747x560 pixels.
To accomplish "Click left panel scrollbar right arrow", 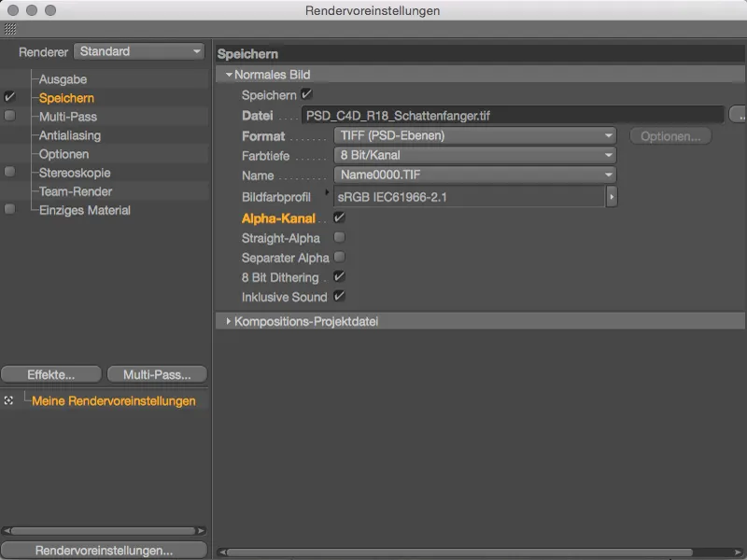I will pyautogui.click(x=202, y=530).
